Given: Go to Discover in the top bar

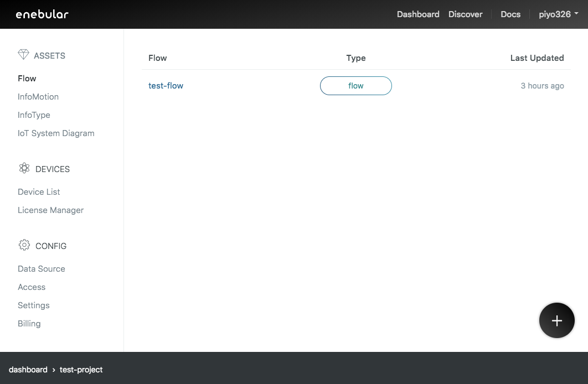Looking at the screenshot, I should (x=465, y=14).
